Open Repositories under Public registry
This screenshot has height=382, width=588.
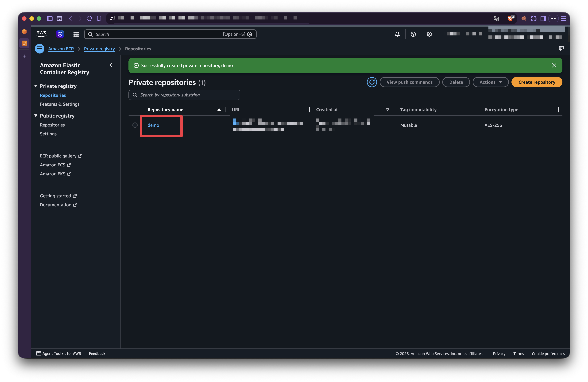(52, 125)
